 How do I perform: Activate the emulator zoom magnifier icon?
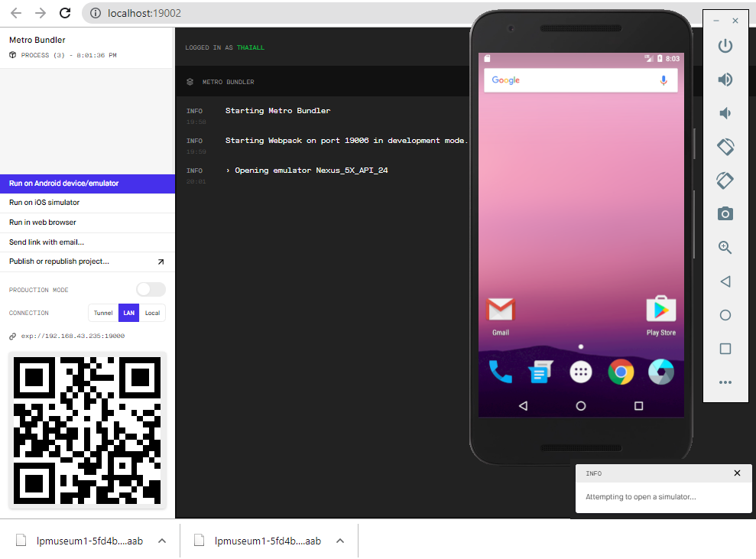click(725, 248)
